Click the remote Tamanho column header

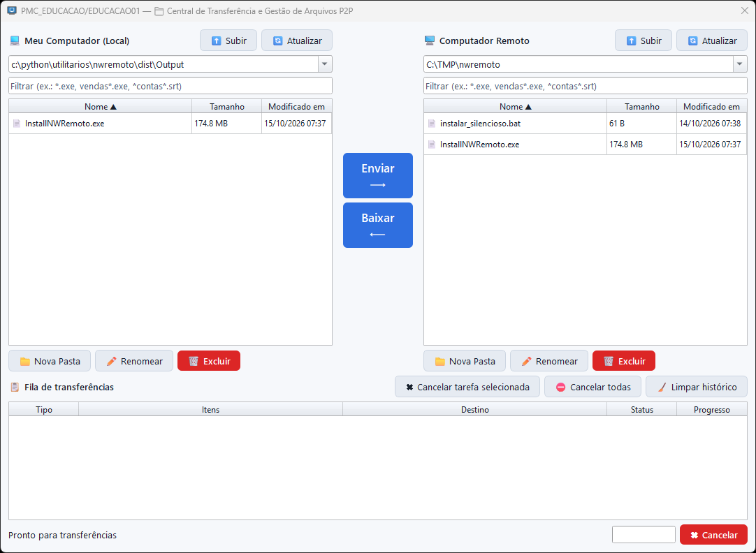641,106
